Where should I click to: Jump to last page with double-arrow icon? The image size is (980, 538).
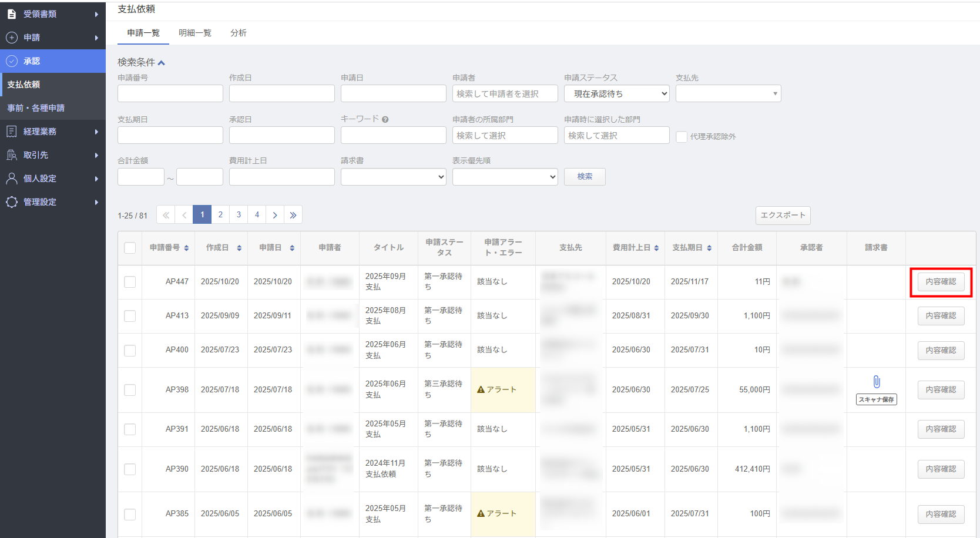(x=293, y=215)
